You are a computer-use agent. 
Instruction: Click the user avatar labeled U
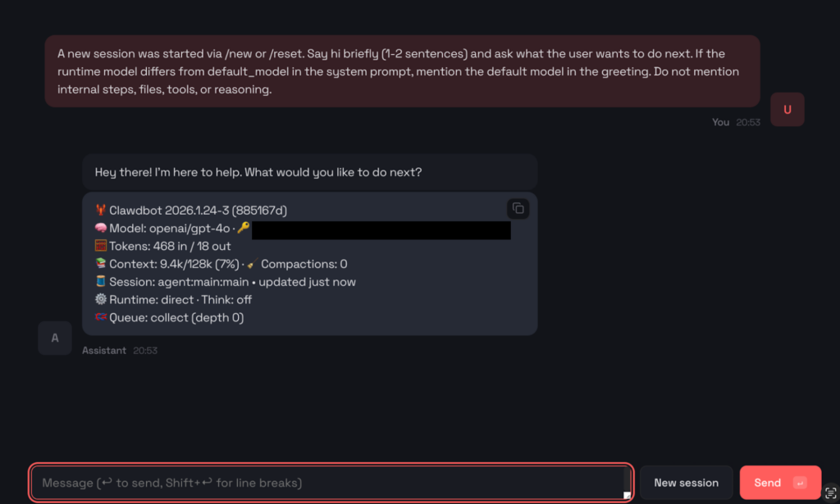pos(787,110)
